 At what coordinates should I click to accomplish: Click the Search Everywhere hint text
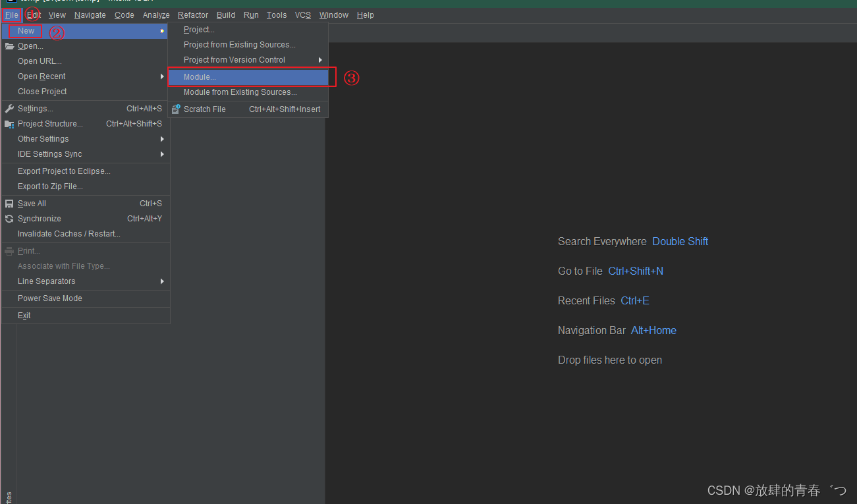(602, 242)
